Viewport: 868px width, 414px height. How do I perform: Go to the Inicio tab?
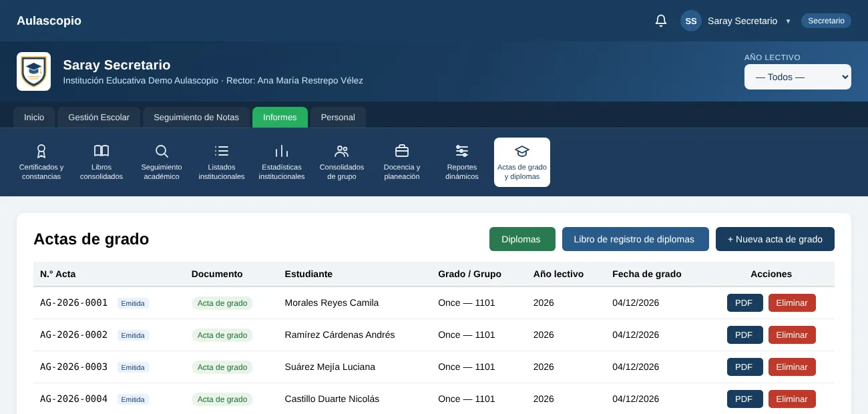click(x=34, y=117)
